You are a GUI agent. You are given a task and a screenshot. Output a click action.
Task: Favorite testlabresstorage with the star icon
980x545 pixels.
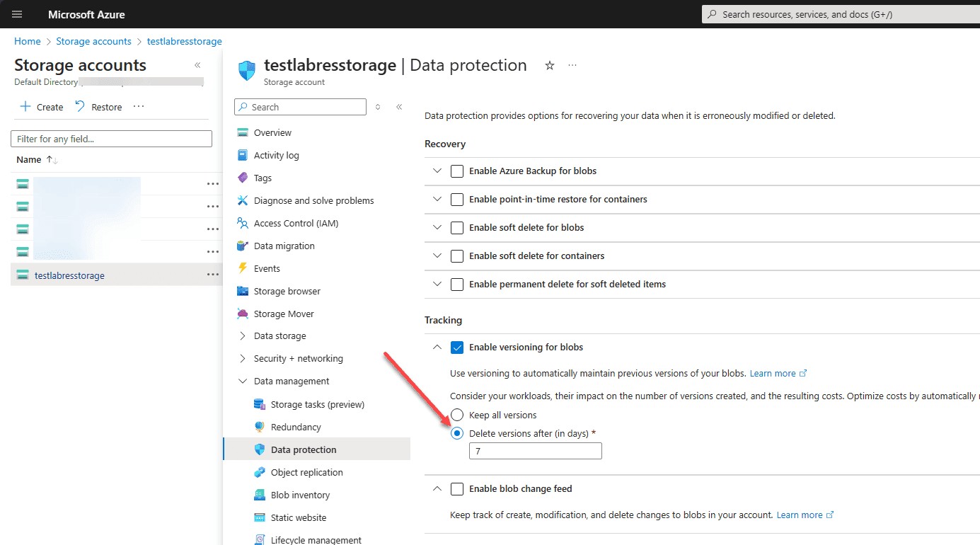(550, 65)
